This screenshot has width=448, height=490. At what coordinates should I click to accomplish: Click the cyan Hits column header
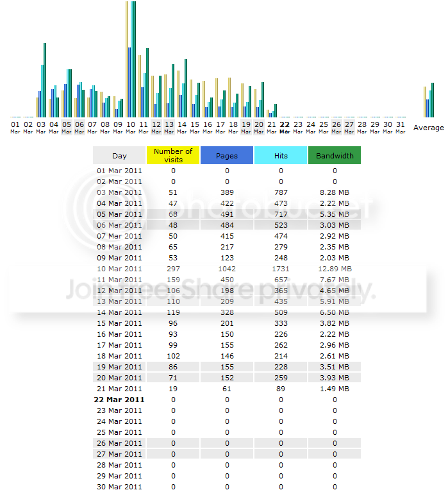coord(281,155)
